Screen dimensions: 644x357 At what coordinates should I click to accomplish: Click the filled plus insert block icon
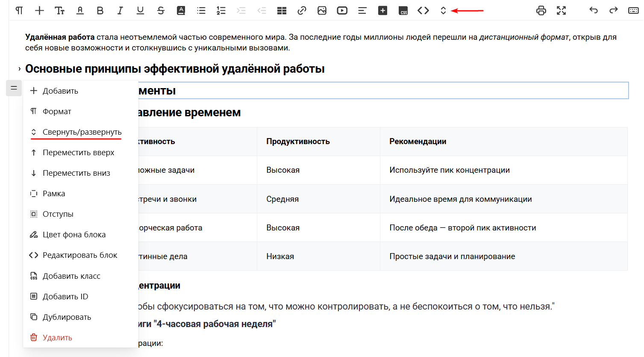[382, 11]
